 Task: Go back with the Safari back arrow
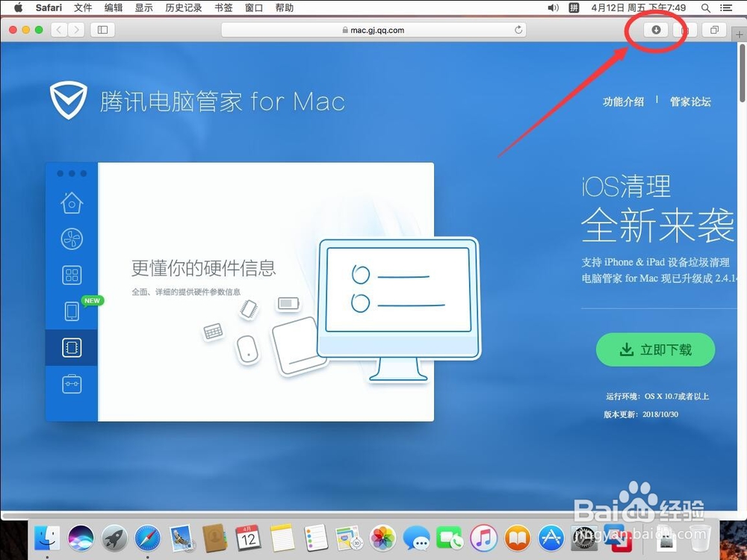click(x=58, y=30)
